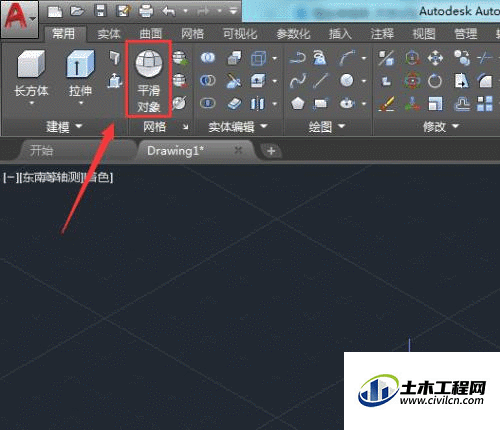Viewport: 500px width, 430px height.
Task: Select the 拉伸 extrude tool
Action: pos(80,73)
